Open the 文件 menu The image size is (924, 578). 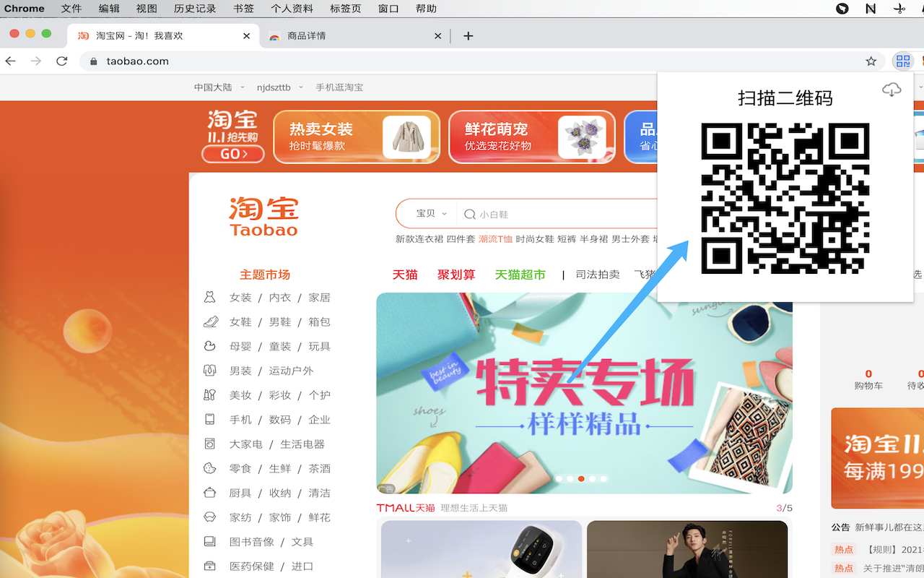click(x=71, y=9)
